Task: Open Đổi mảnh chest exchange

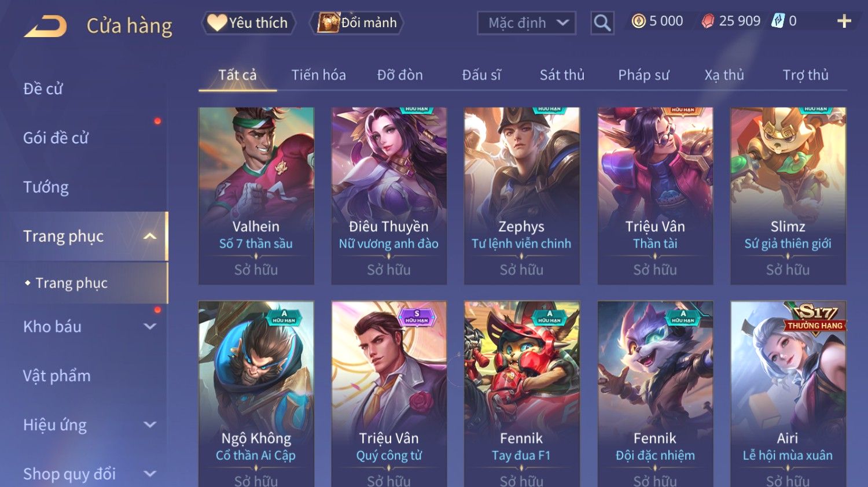Action: pos(356,23)
